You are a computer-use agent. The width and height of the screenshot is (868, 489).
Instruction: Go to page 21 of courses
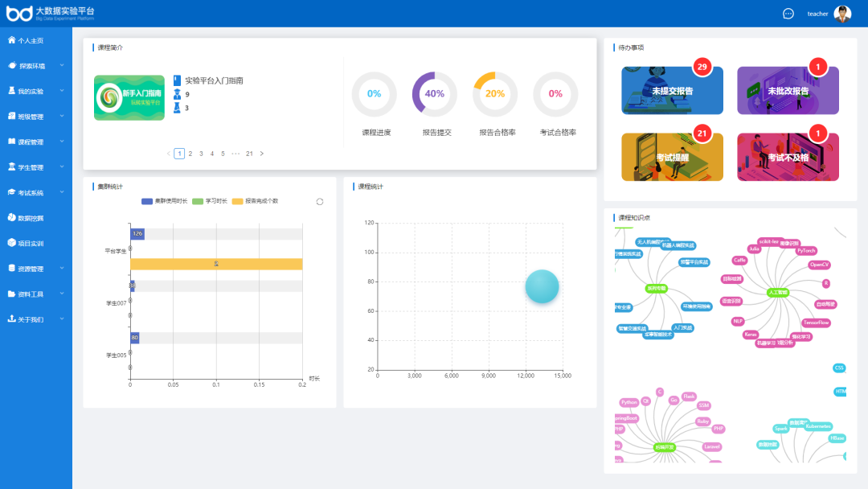pos(250,154)
